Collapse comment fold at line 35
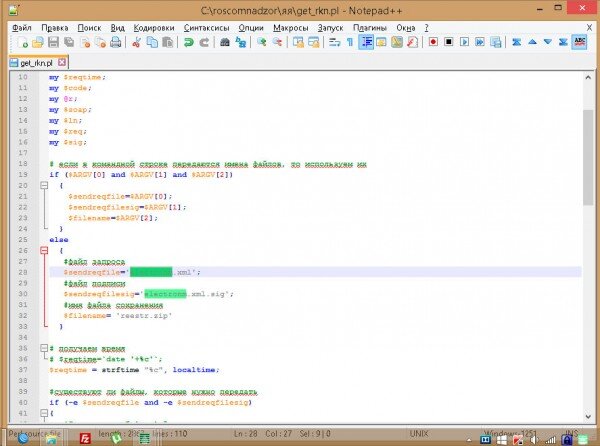Viewport: 600px width, 446px height. (44, 348)
